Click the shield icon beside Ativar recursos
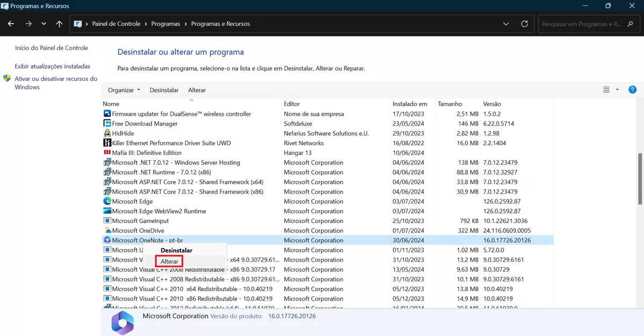 point(8,79)
